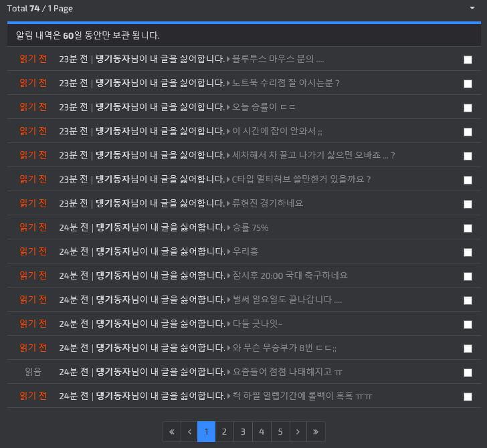Switch to page 5

click(280, 431)
